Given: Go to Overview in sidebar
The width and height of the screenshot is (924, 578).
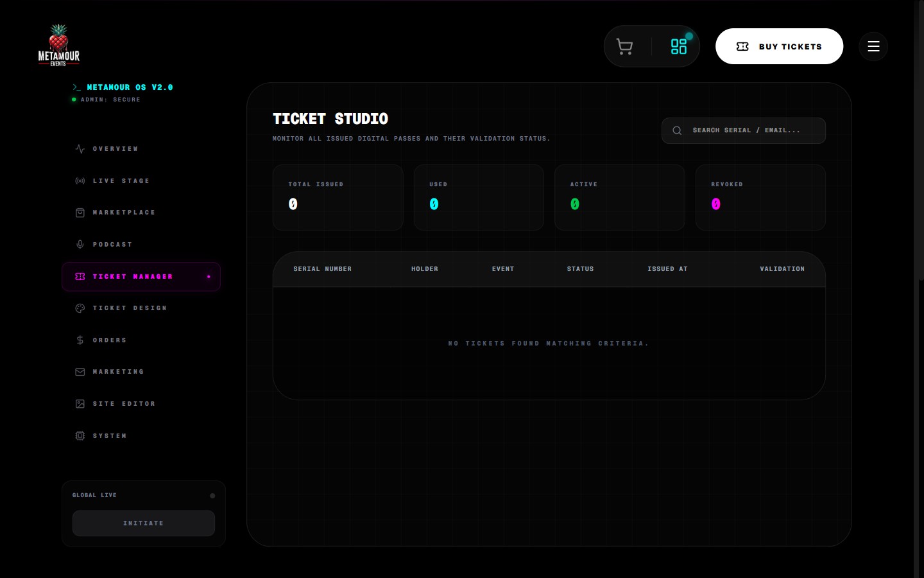Looking at the screenshot, I should tap(141, 149).
